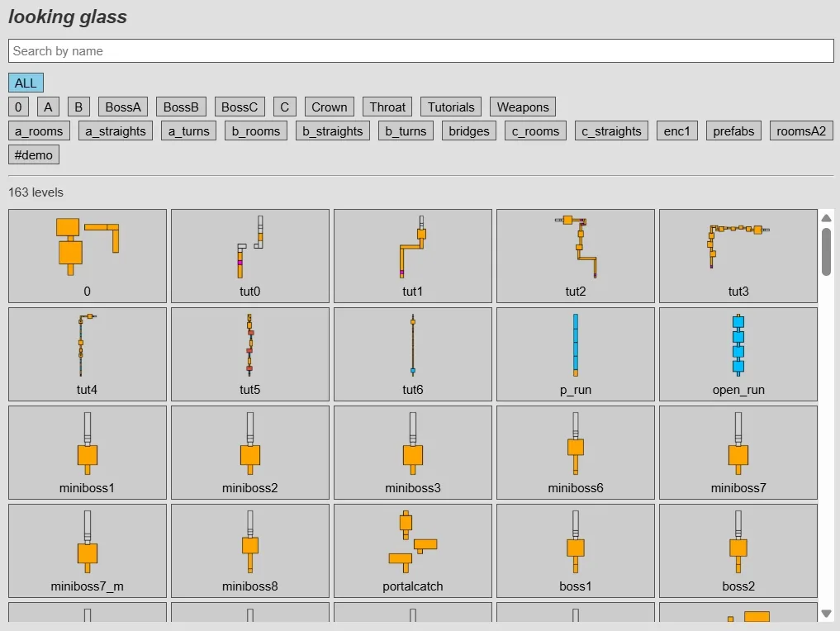Select the b_turns filter
This screenshot has width=840, height=631.
406,131
